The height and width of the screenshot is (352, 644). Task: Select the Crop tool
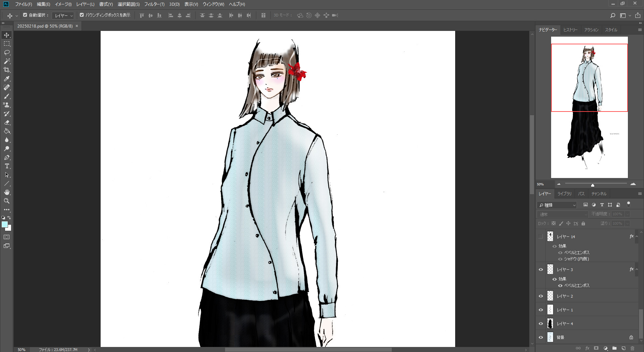(x=7, y=70)
